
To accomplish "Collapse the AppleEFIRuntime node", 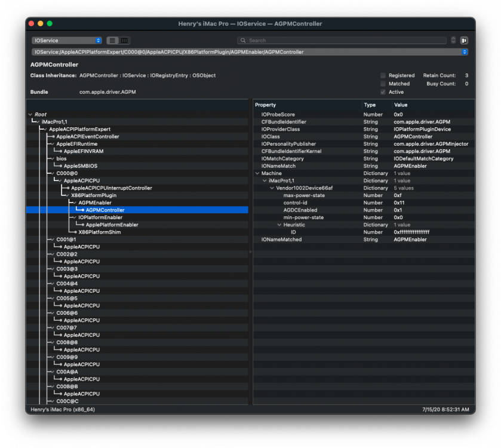I will pos(53,144).
